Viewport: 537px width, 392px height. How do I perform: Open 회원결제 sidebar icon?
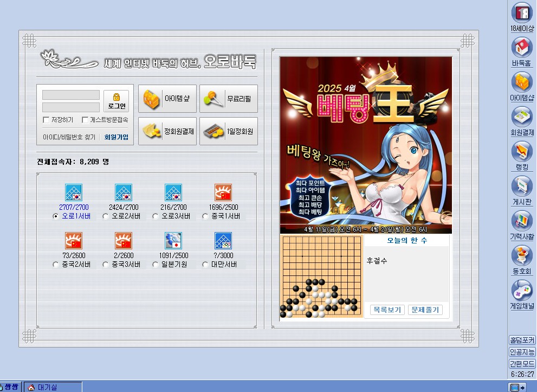[x=521, y=117]
